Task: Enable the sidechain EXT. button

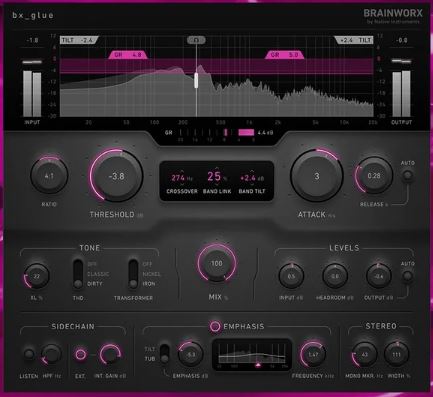Action: tap(80, 354)
